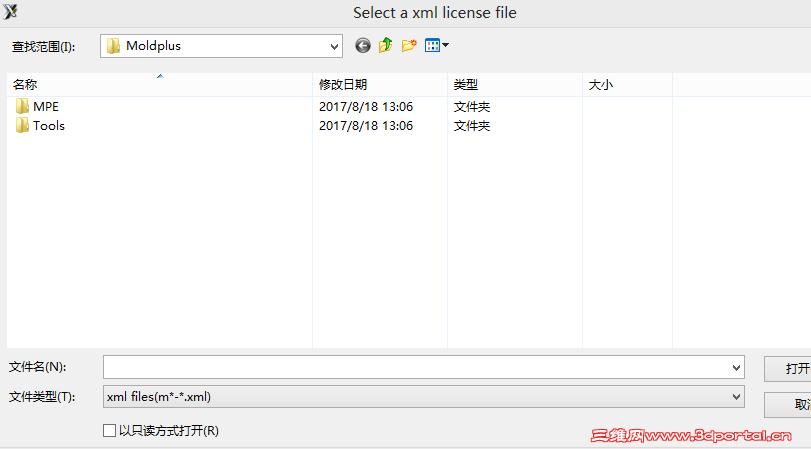Screen dimensions: 811x449
Task: Click MPE's date 2017/8/18 13:06
Action: [x=366, y=107]
